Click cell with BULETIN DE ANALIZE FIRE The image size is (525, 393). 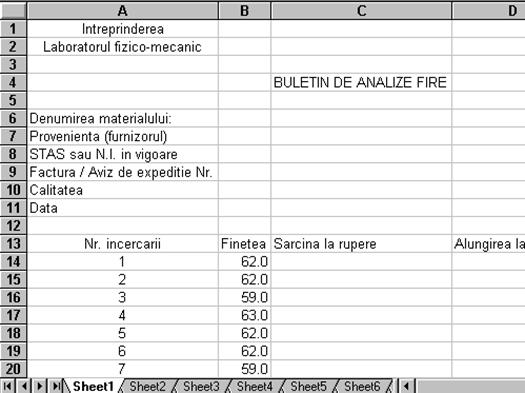coord(361,82)
